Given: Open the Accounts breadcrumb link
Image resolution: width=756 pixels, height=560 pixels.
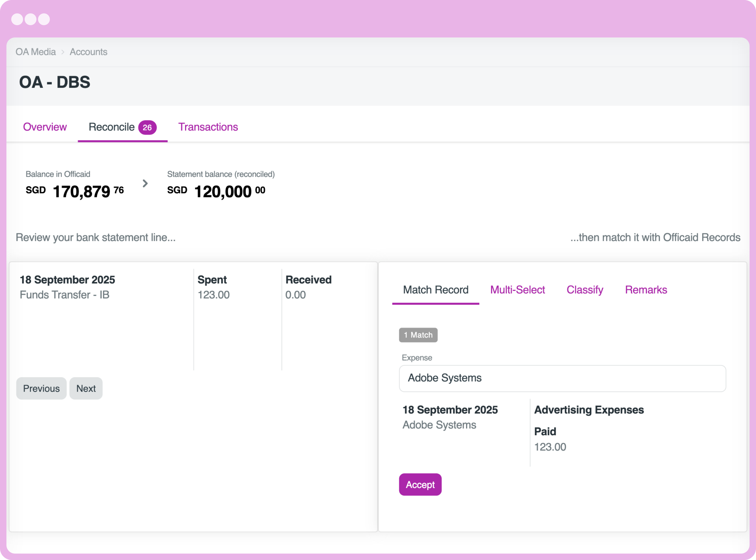Looking at the screenshot, I should click(88, 51).
